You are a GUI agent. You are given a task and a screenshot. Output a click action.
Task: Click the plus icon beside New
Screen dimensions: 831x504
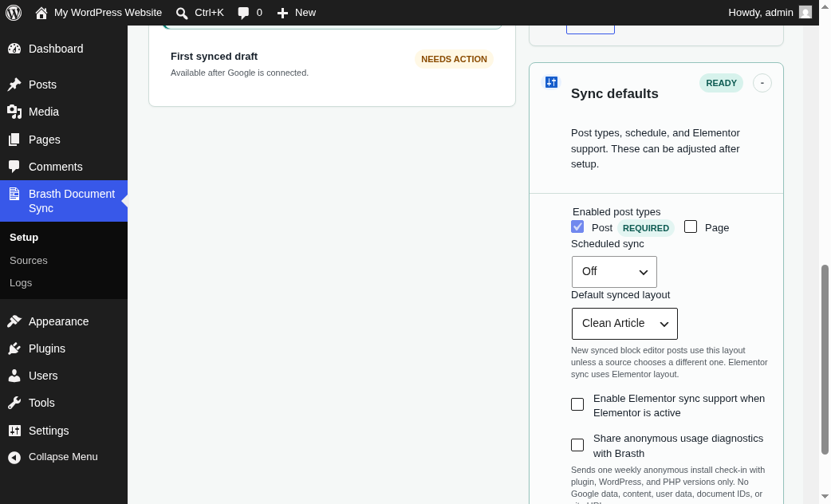282,14
